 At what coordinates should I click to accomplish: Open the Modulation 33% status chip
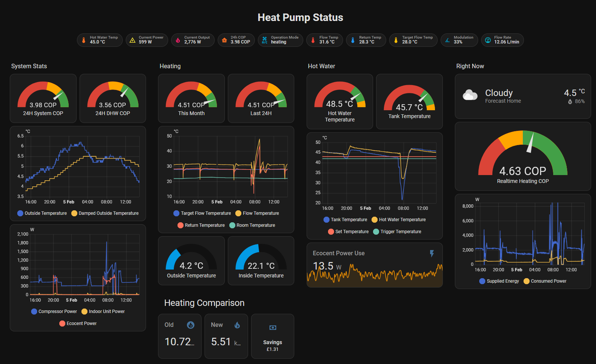tap(459, 40)
